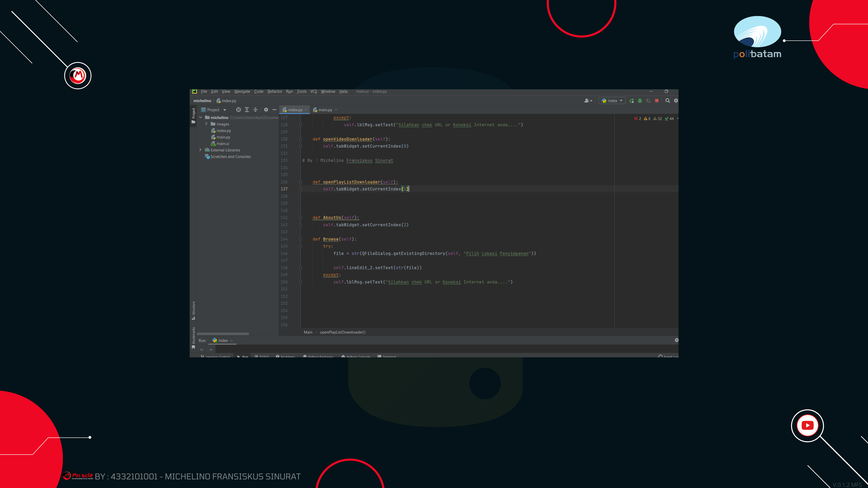This screenshot has height=488, width=868.
Task: Click the Bookmarks side tool button
Action: click(x=193, y=338)
